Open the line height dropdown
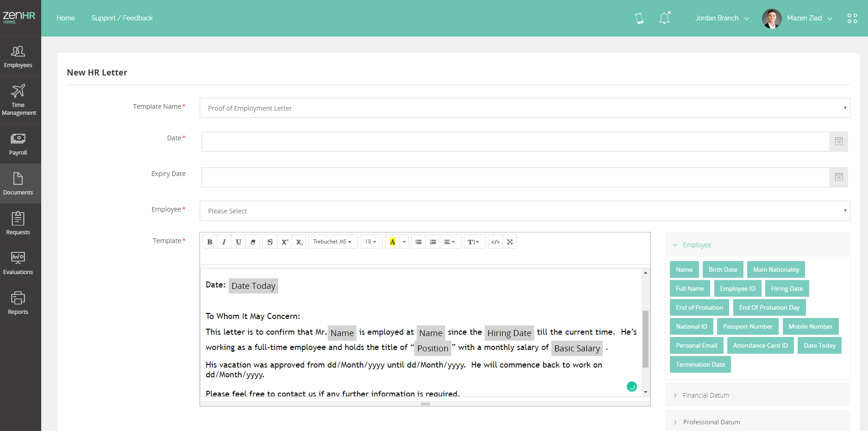 pos(474,242)
